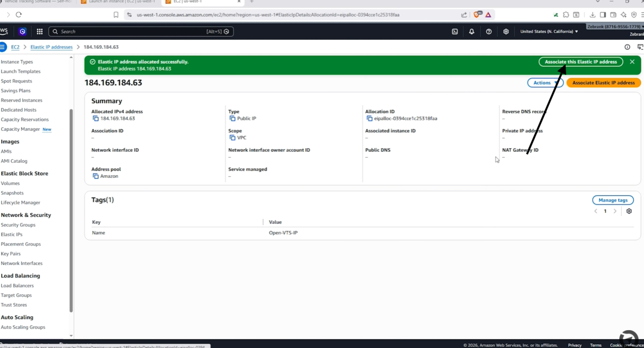This screenshot has width=644, height=348.
Task: Open browser extensions puzzle icon
Action: 566,14
